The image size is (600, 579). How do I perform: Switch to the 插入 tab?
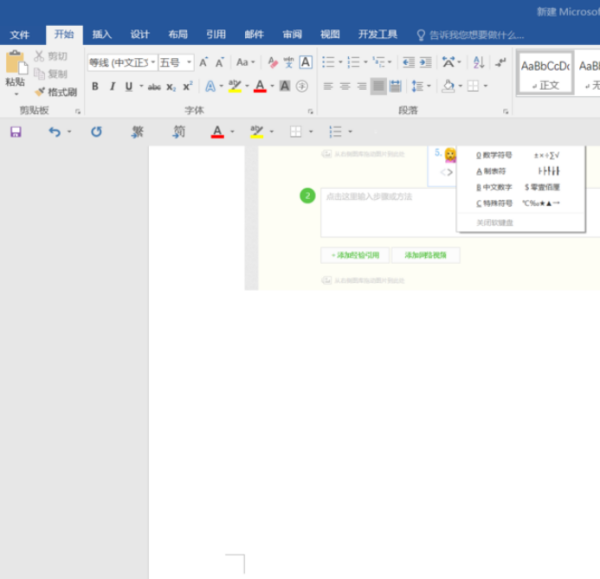click(x=102, y=35)
